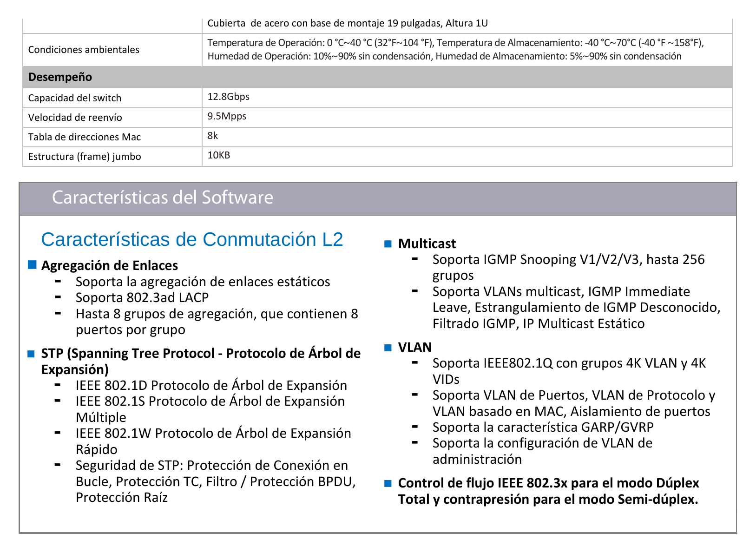Click the Características de Conmutación L2 heading
The height and width of the screenshot is (553, 756).
[x=192, y=239]
